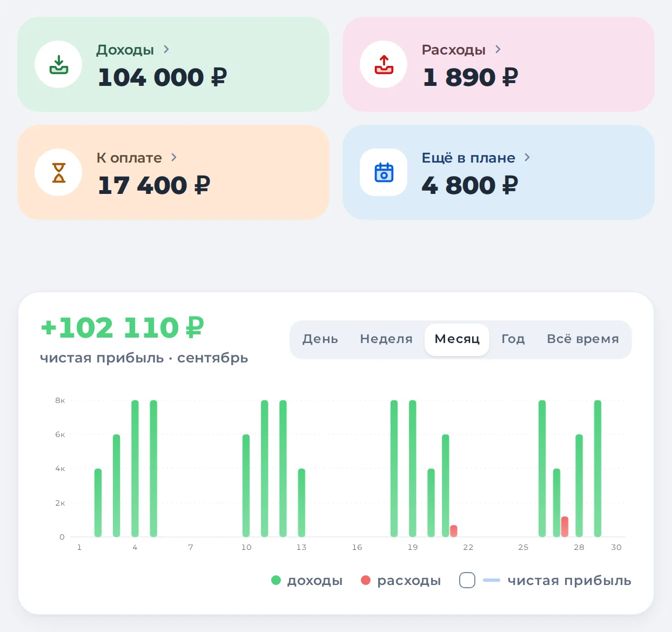The image size is (672, 632).
Task: Switch to the Год tab
Action: [x=513, y=339]
